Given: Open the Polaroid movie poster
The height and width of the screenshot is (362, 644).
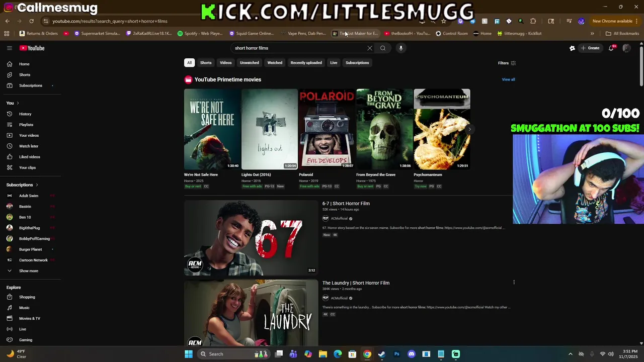Looking at the screenshot, I should coord(327,129).
